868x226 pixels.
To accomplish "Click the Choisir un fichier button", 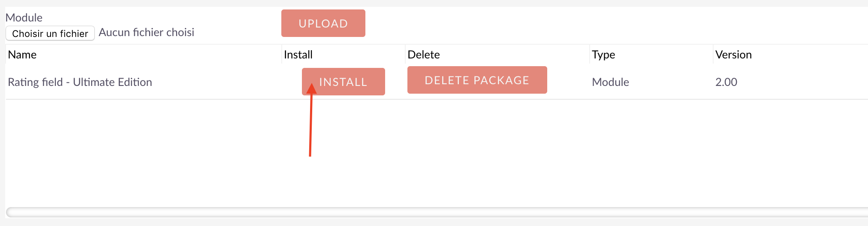I will (50, 34).
